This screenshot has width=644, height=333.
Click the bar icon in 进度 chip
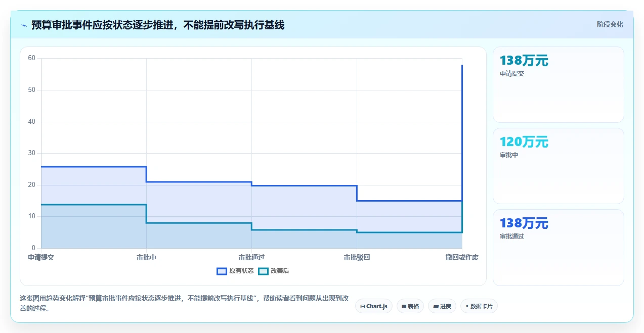[436, 306]
